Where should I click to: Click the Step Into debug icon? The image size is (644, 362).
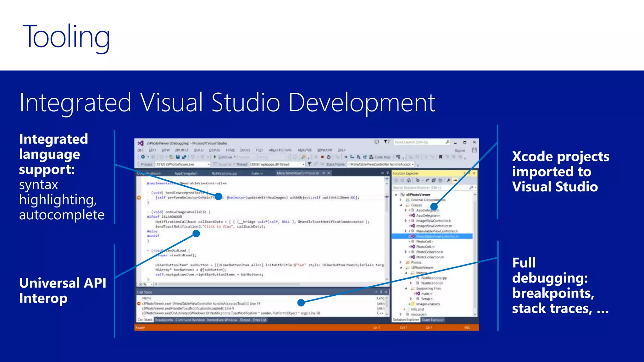click(352, 157)
